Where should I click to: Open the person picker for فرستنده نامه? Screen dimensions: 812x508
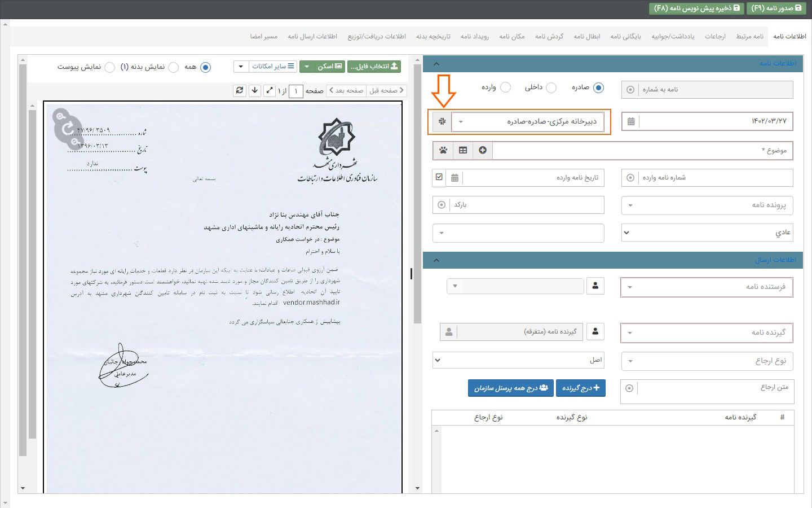click(x=595, y=286)
